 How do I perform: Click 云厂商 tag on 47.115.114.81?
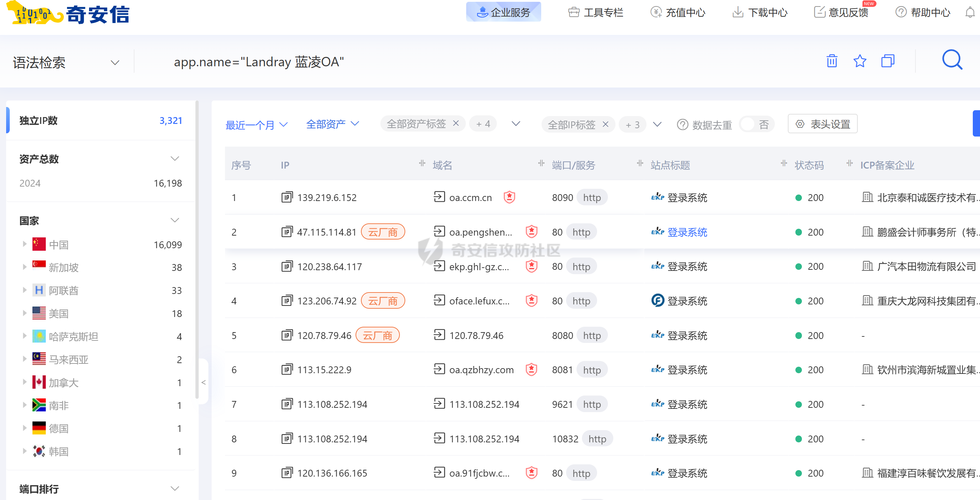click(383, 232)
